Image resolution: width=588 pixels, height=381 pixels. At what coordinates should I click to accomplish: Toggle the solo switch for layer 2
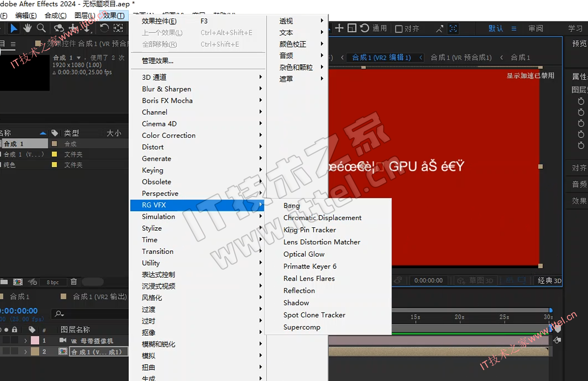[x=6, y=352]
